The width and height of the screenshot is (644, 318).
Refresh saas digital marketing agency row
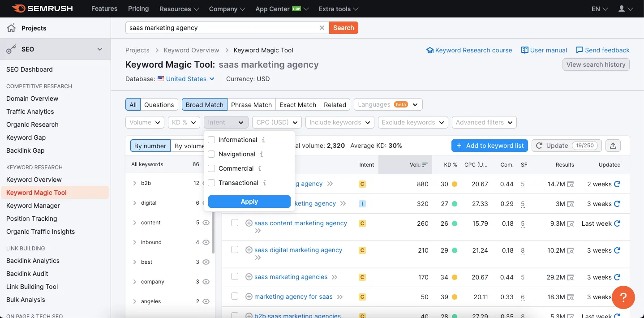pos(617,250)
